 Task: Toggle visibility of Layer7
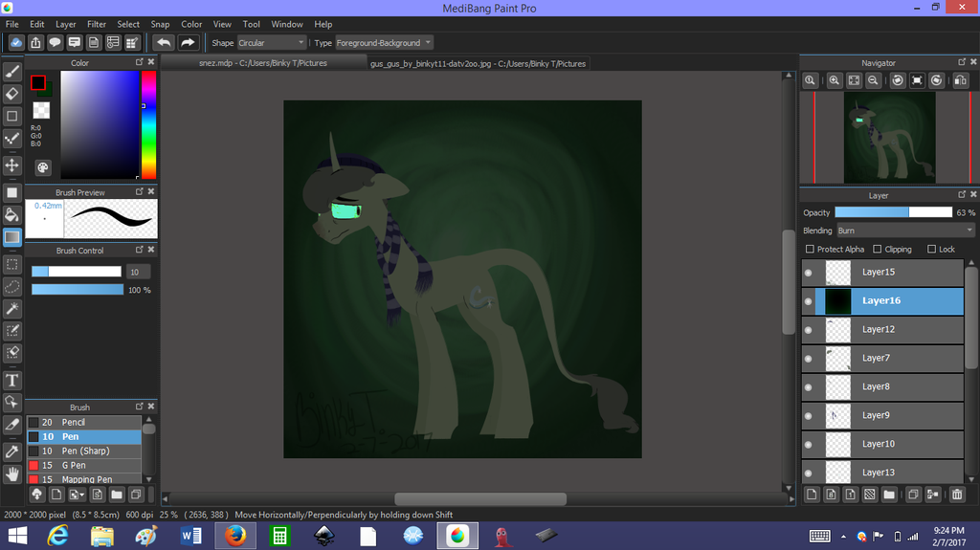pos(808,359)
